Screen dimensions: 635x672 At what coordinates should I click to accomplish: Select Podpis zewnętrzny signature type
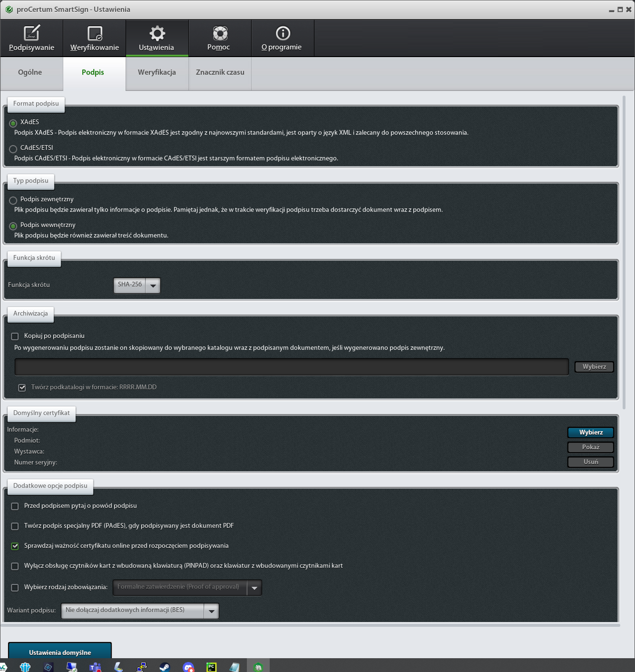[13, 200]
